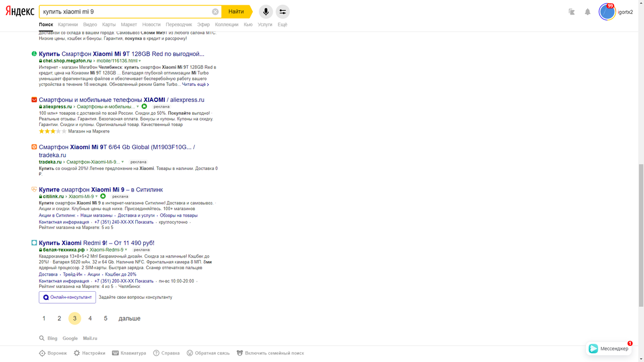644x362 pixels.
Task: Open the Онлайн-консультант button
Action: tap(67, 297)
